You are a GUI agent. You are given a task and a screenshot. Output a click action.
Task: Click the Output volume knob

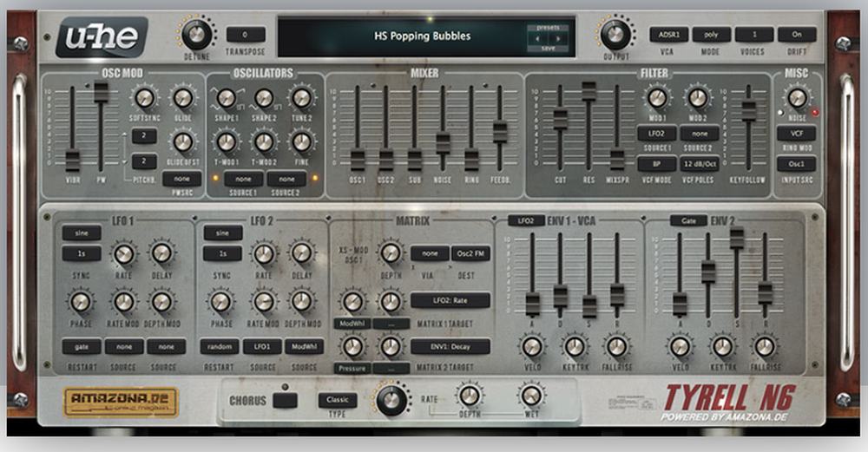point(615,35)
